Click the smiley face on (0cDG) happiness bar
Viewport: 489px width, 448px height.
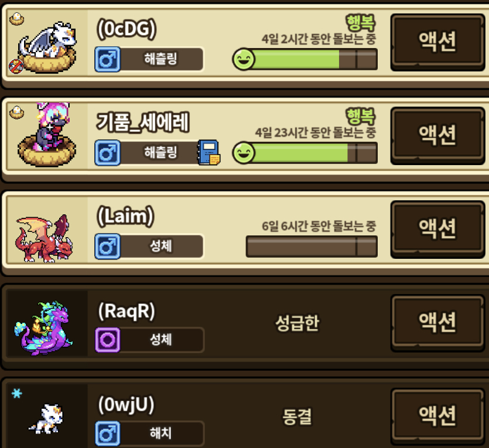coord(244,59)
